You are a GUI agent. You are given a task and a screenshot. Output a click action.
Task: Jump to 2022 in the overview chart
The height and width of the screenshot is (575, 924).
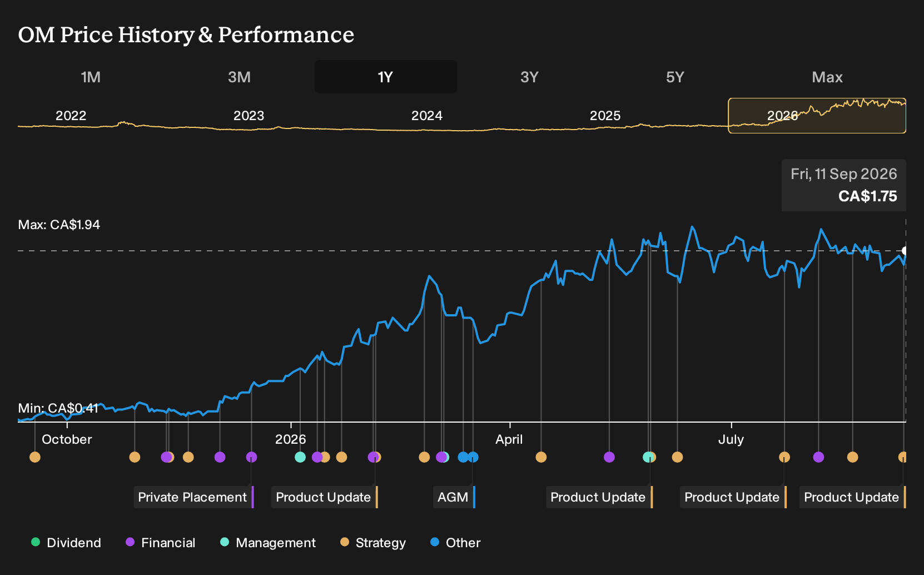coord(71,116)
